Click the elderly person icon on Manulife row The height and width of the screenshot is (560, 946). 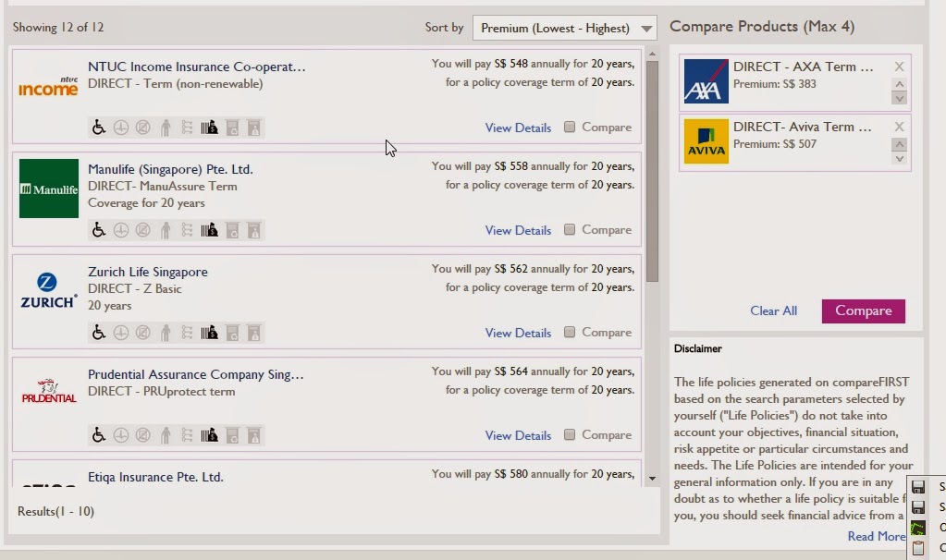(166, 230)
